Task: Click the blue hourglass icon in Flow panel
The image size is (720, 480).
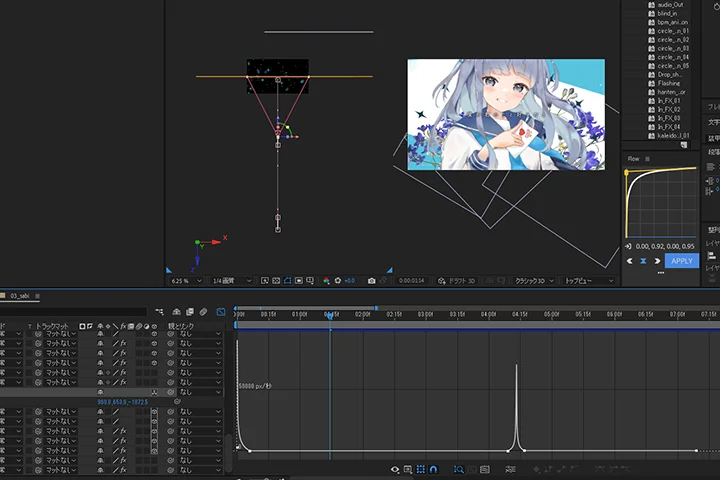Action: 643,261
